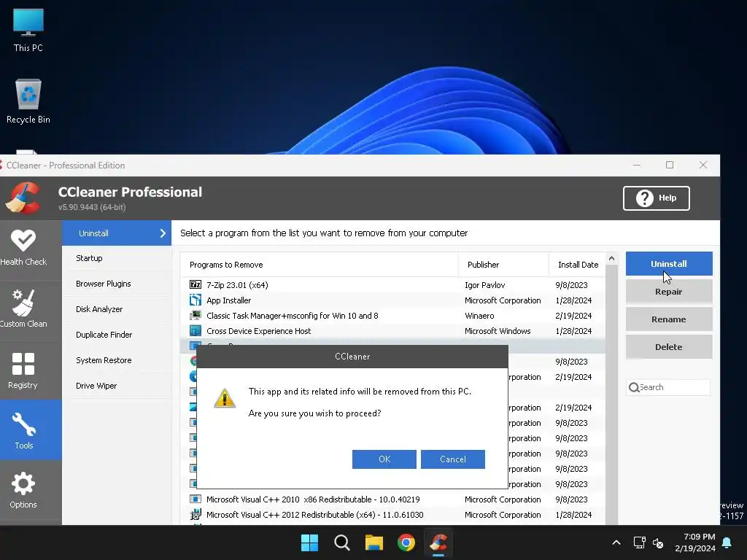Click the Help question mark button
The image size is (747, 560).
pyautogui.click(x=656, y=198)
